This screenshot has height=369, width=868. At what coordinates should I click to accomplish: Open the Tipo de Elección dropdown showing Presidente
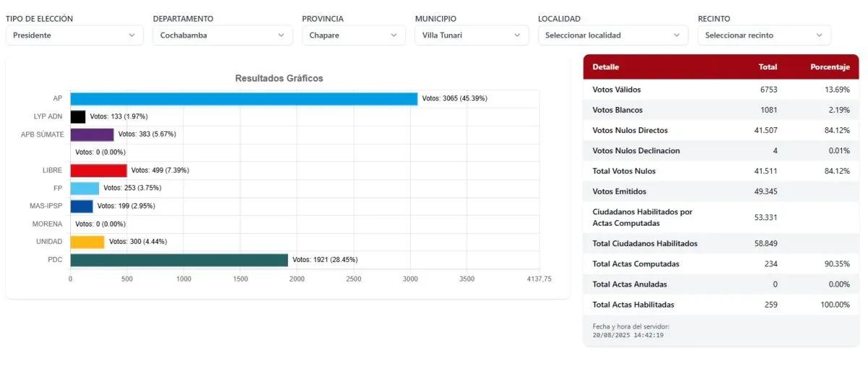(74, 35)
